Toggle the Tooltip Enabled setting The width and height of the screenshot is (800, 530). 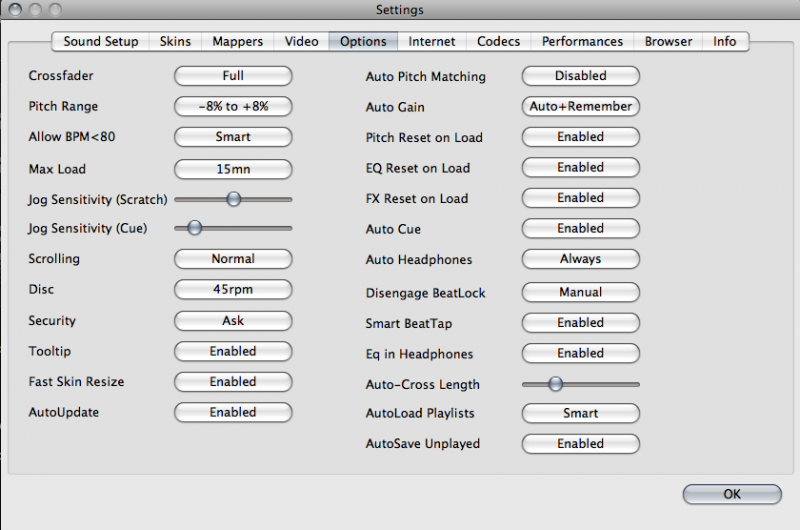(233, 351)
